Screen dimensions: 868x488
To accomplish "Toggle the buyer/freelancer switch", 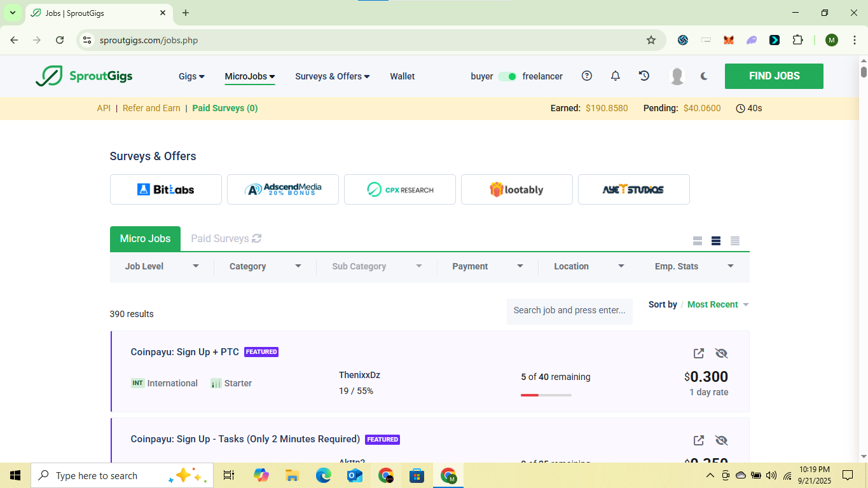I will [x=507, y=76].
